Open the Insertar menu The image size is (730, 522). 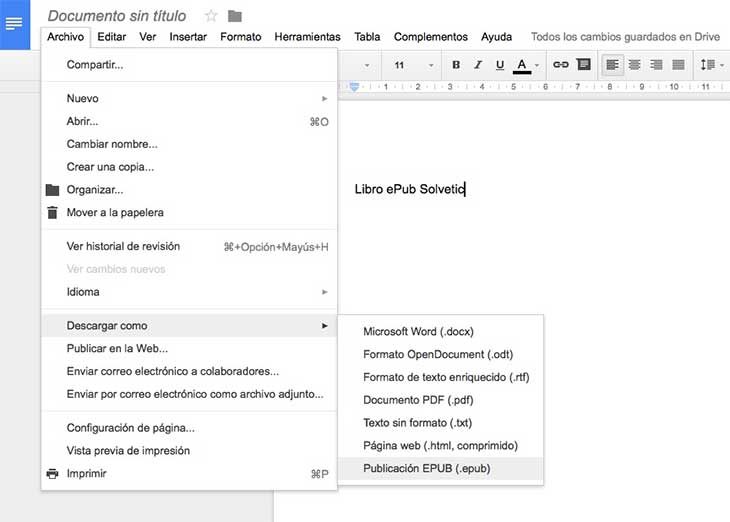tap(188, 37)
